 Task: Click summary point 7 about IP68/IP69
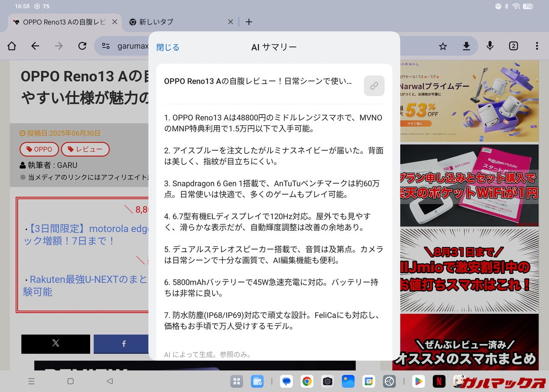tap(272, 321)
